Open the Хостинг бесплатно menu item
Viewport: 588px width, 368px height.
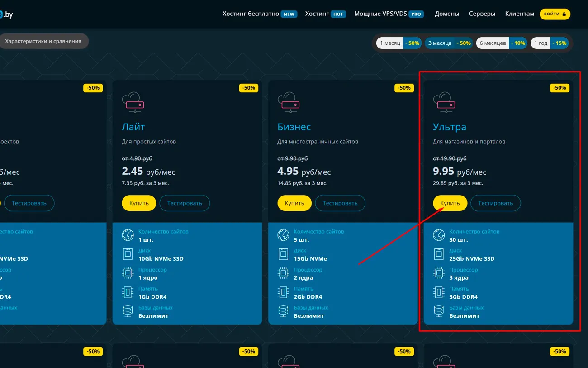tap(259, 14)
